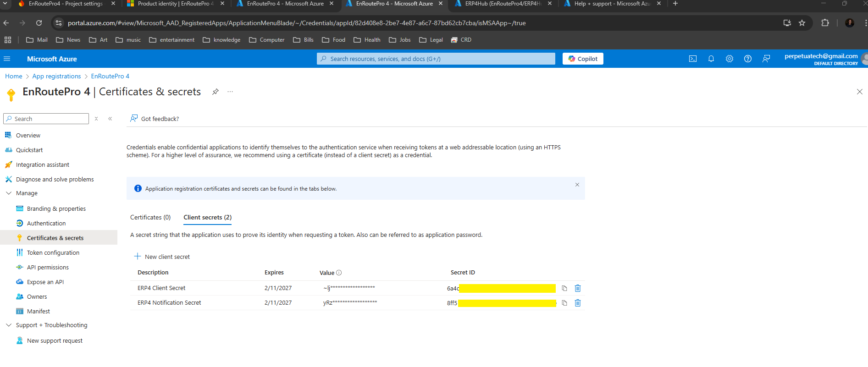Open Azure Cloud Shell icon
Image resolution: width=868 pixels, height=367 pixels.
tap(693, 59)
